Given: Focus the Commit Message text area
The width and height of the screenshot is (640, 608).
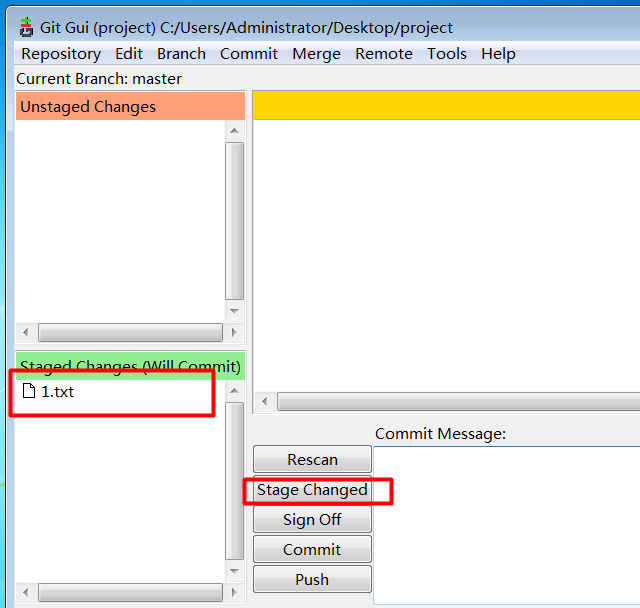Looking at the screenshot, I should coord(507,525).
